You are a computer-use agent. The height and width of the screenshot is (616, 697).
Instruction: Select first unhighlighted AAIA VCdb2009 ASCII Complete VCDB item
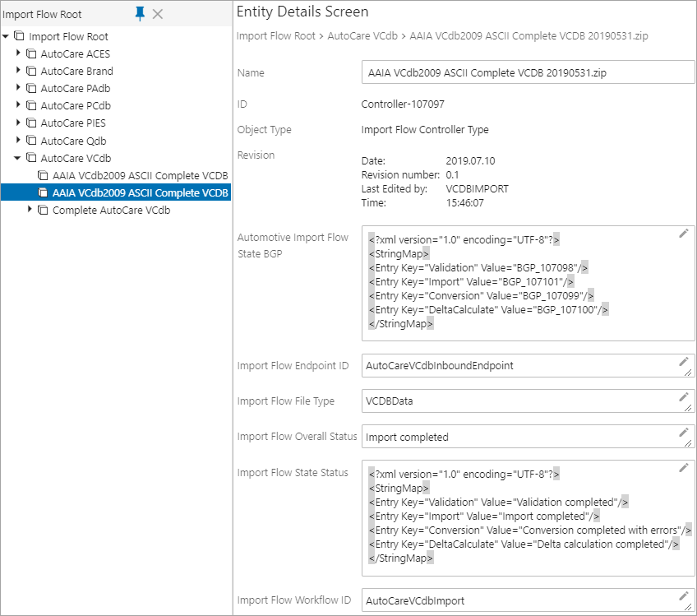140,176
